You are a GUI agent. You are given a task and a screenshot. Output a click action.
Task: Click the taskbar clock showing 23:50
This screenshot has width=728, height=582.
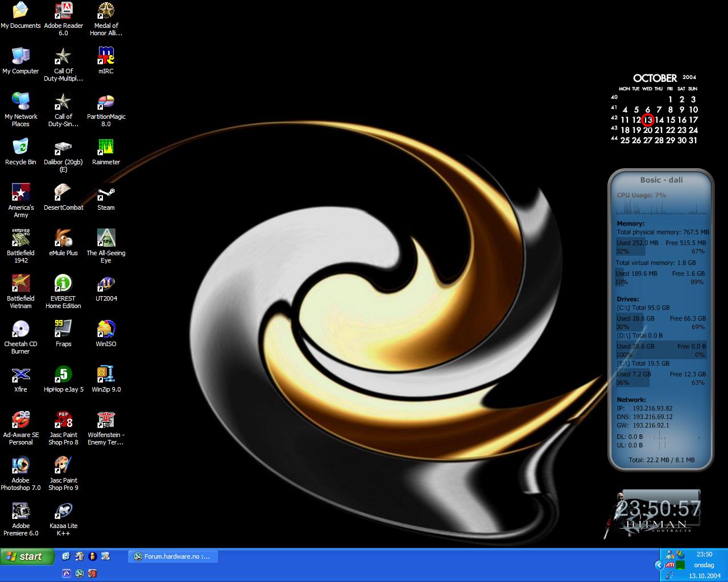click(x=704, y=554)
